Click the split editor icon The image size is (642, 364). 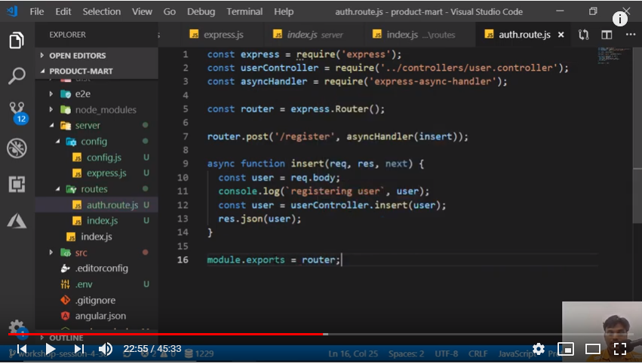pyautogui.click(x=607, y=35)
